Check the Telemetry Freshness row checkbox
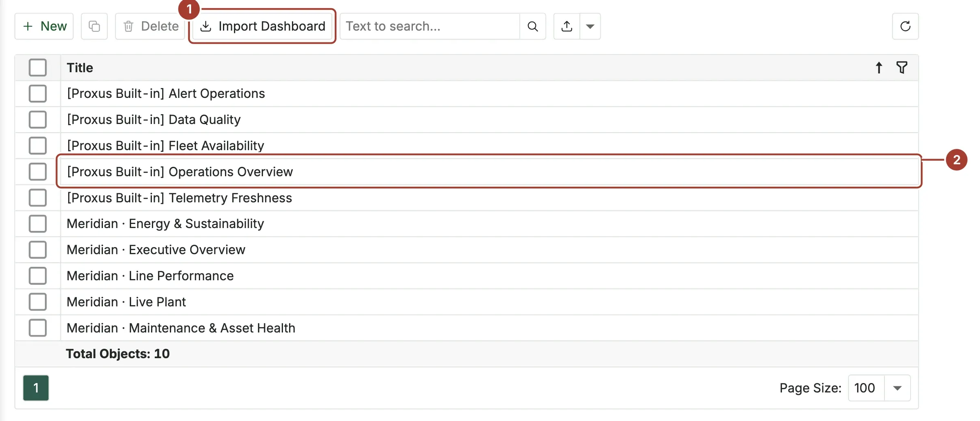Image resolution: width=980 pixels, height=421 pixels. point(38,198)
